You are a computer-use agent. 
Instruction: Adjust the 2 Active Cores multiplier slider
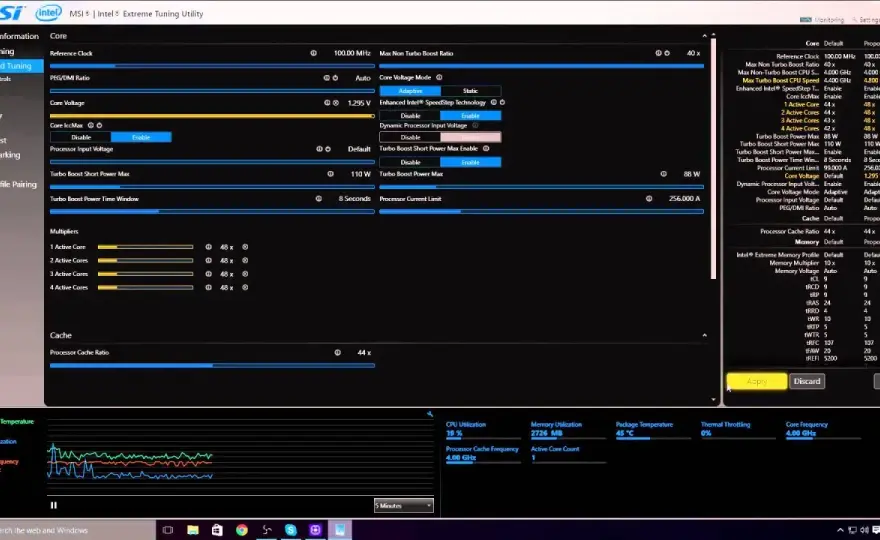click(145, 260)
